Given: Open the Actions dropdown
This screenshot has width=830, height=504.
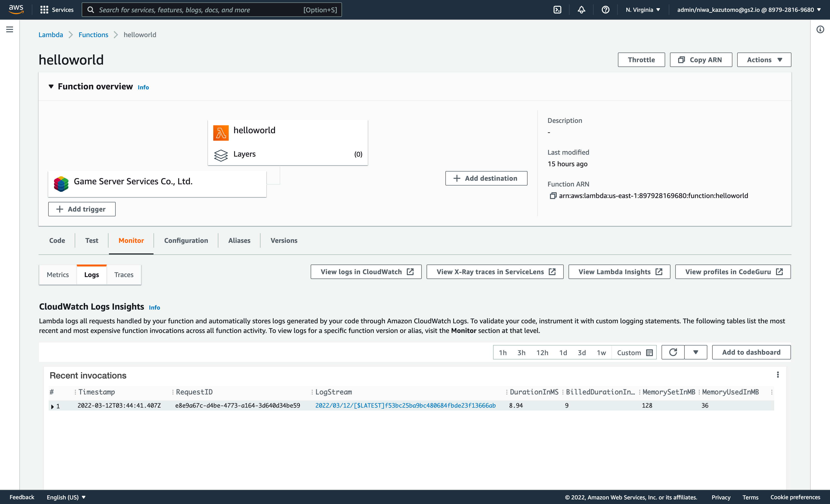Looking at the screenshot, I should pyautogui.click(x=764, y=60).
